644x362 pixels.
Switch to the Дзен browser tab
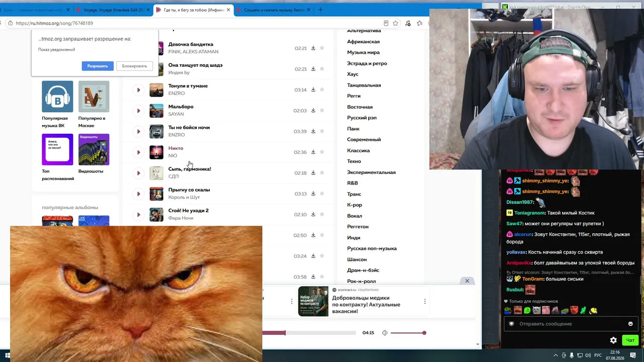click(x=34, y=10)
